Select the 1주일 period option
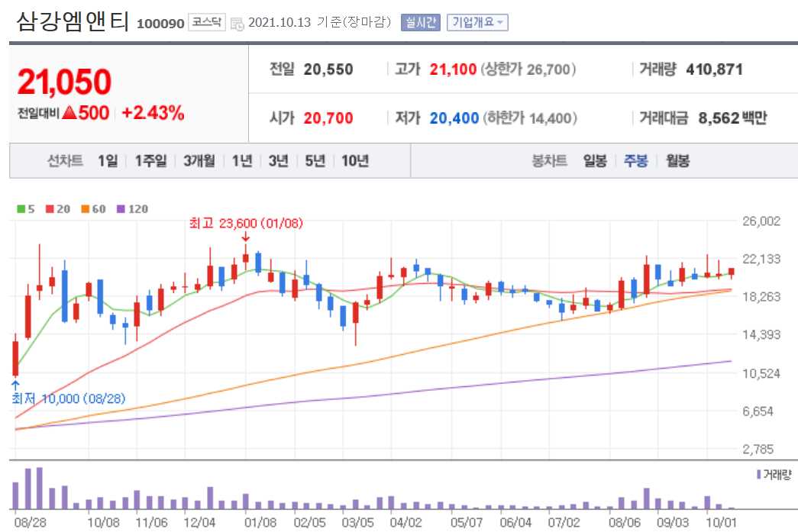Screen dimensions: 798x532 [x=149, y=161]
